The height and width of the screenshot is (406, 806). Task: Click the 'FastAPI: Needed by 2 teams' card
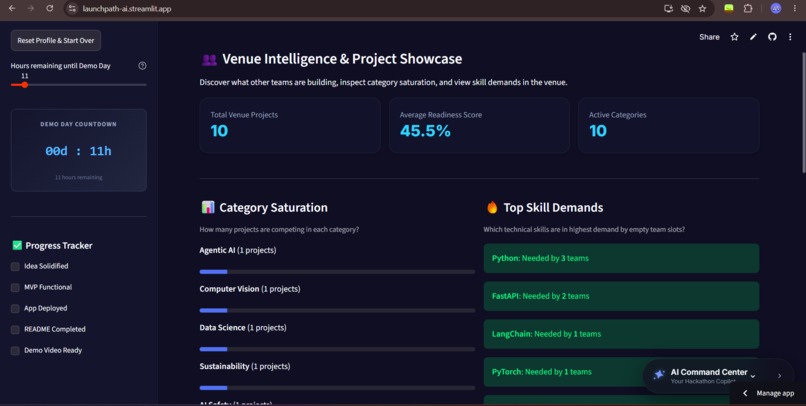(621, 296)
